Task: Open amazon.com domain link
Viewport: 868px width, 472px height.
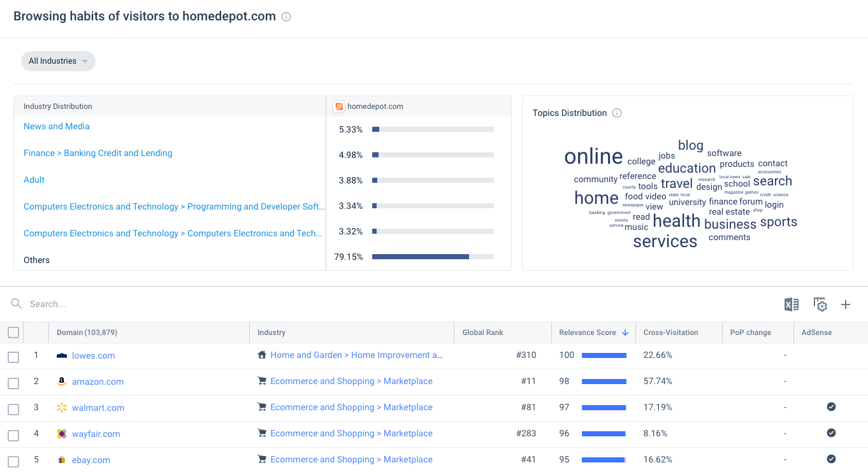Action: click(98, 382)
